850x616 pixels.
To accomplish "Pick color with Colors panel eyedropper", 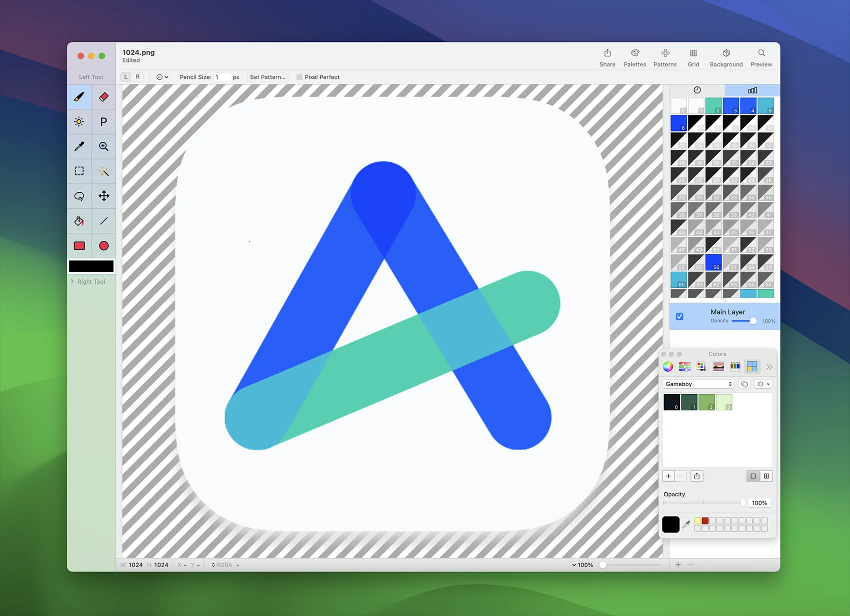I will [686, 524].
